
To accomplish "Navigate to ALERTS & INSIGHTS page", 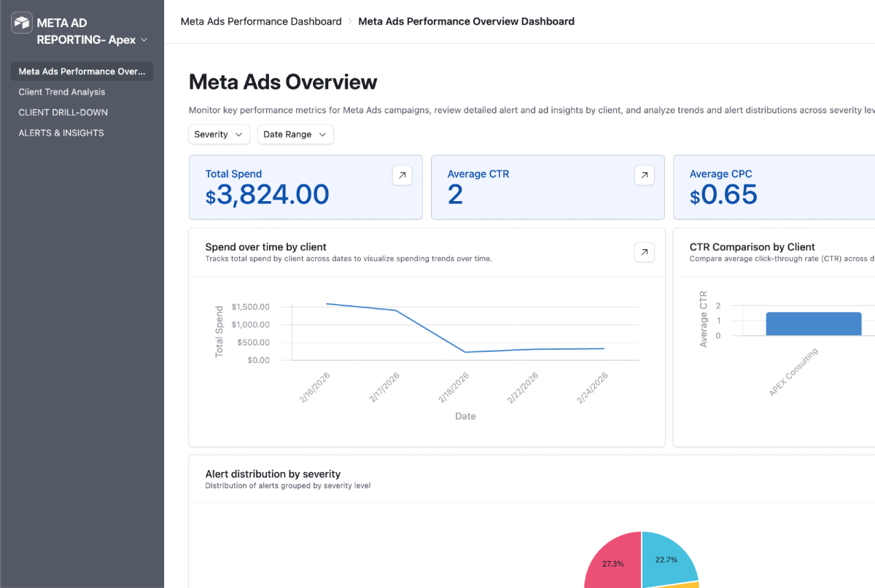I will tap(61, 133).
